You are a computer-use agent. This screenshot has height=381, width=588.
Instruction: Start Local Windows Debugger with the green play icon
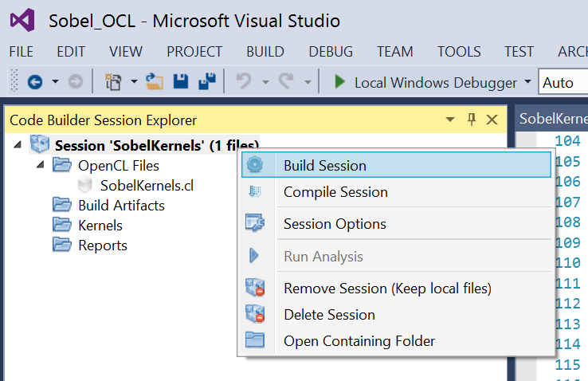(x=339, y=82)
